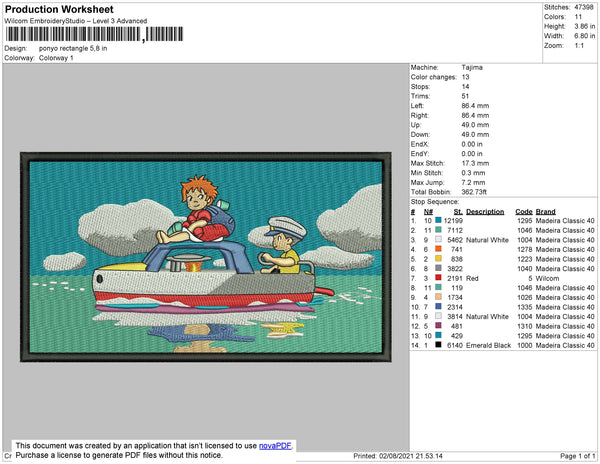
Task: Click the Machine value 'Tajima'
Action: [472, 67]
